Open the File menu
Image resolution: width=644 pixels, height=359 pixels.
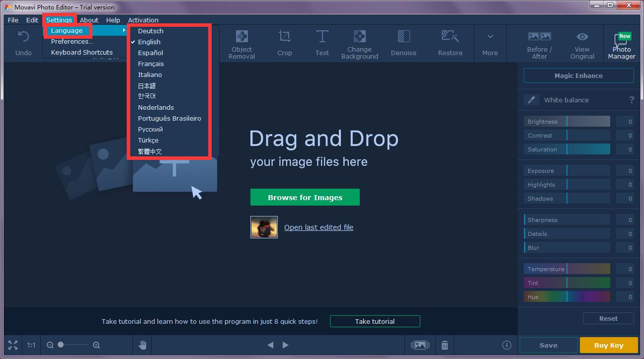tap(13, 20)
